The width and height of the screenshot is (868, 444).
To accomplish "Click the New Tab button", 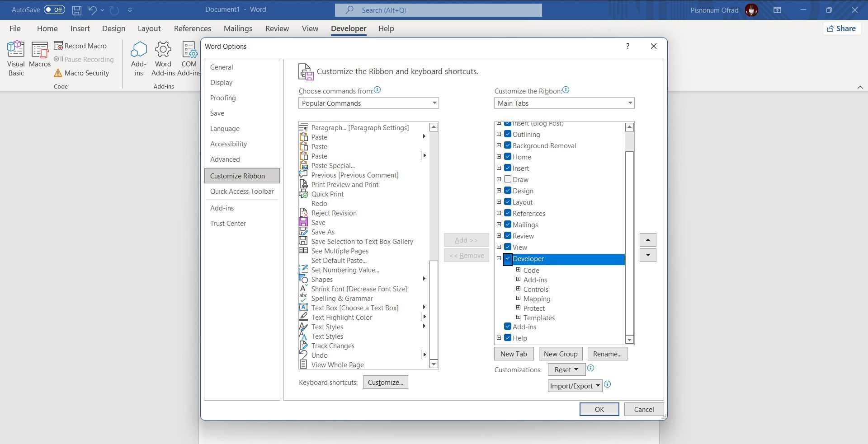I will tap(513, 353).
